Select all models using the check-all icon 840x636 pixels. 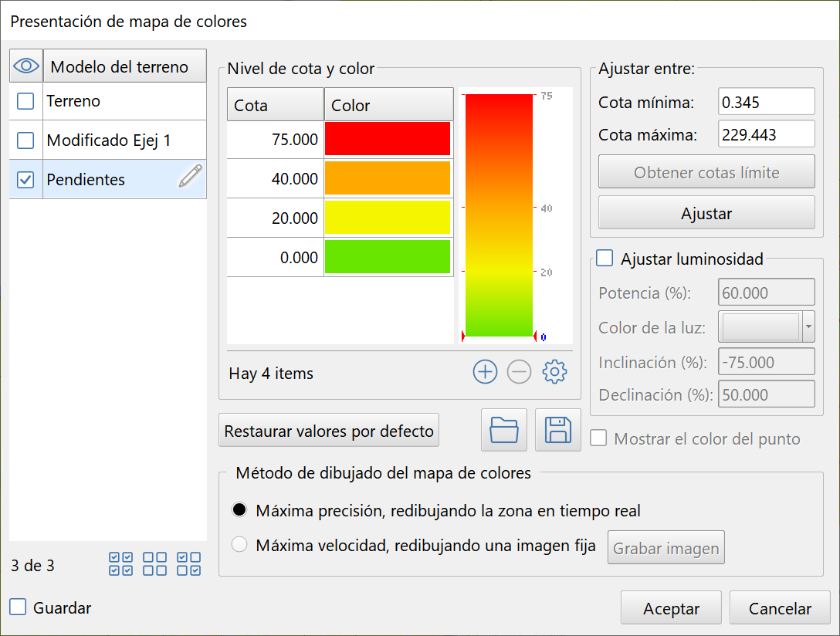[x=120, y=563]
